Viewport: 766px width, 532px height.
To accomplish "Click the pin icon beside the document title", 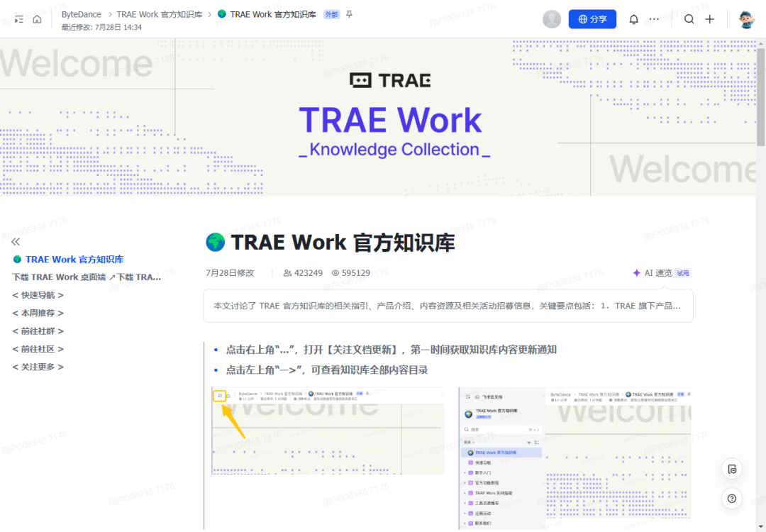I will point(349,14).
